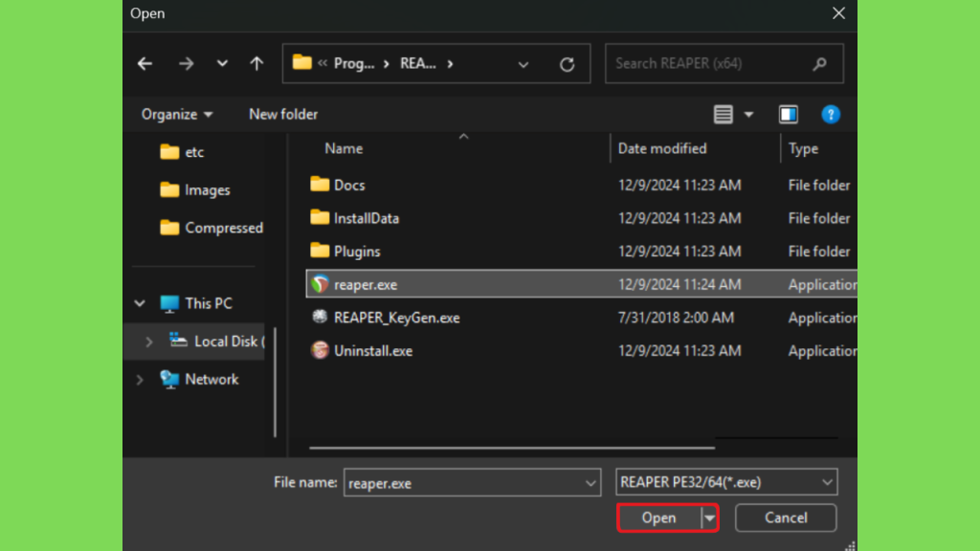Click the Uninstall.exe icon
This screenshot has height=551, width=980.
(x=320, y=350)
